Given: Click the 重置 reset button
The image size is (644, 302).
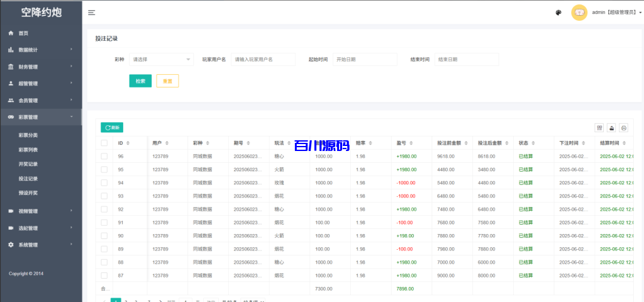Looking at the screenshot, I should coord(167,81).
